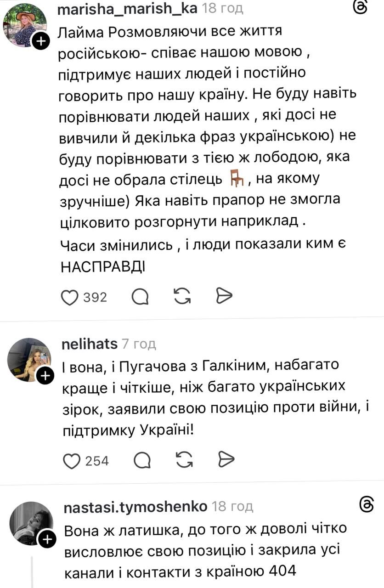Viewport: 384px width, 588px height.
Task: Open nelihats' profile via username
Action: coord(89,343)
